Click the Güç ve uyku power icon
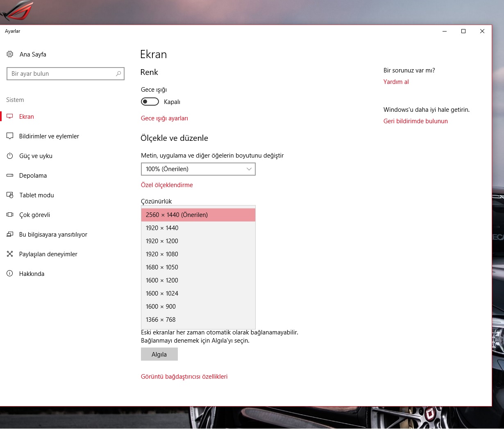Image resolution: width=504 pixels, height=429 pixels. click(10, 156)
